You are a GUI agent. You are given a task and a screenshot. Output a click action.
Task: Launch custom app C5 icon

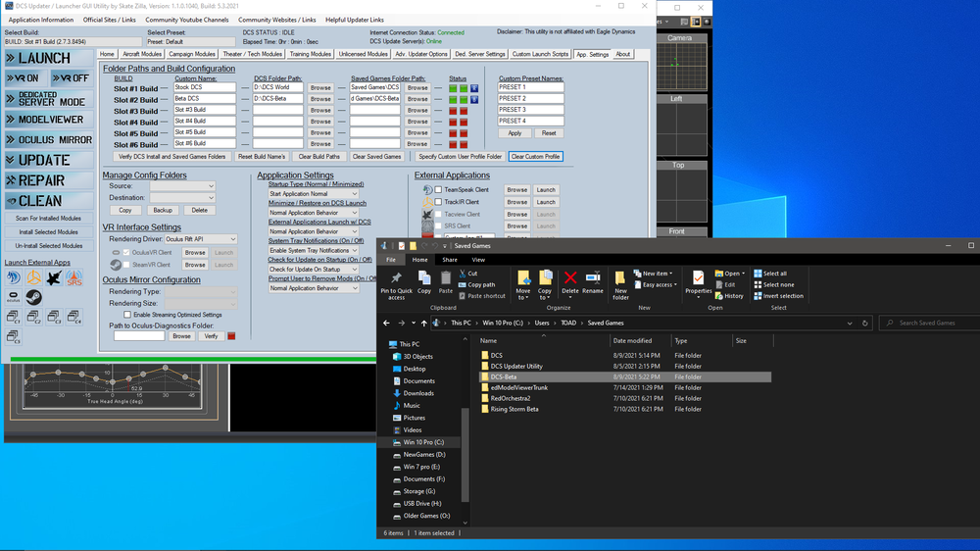[13, 337]
